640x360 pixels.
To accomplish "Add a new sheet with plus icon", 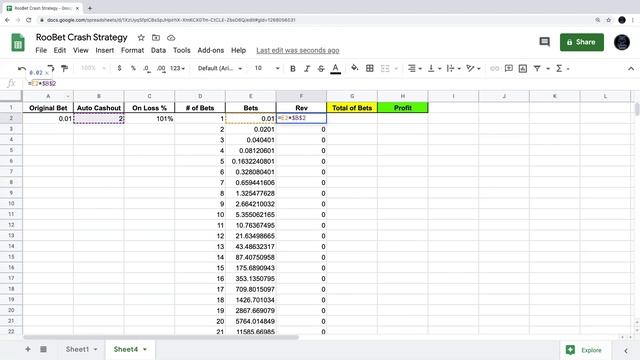I will click(x=28, y=349).
